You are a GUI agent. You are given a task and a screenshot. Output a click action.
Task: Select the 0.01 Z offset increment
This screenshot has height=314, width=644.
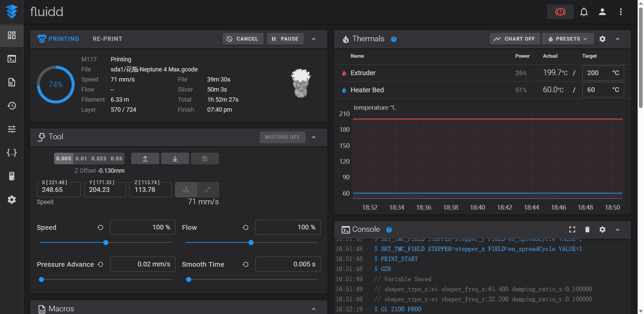click(x=81, y=159)
